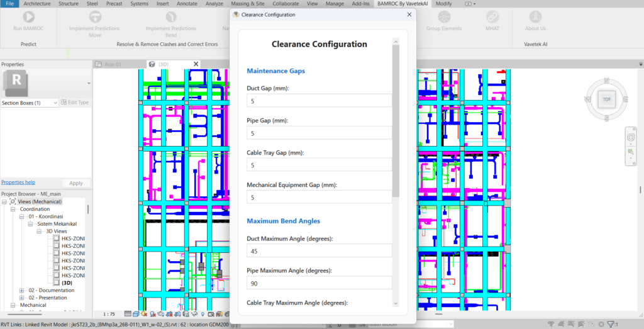
Task: Click the About Us ribbon icon
Action: [x=535, y=17]
